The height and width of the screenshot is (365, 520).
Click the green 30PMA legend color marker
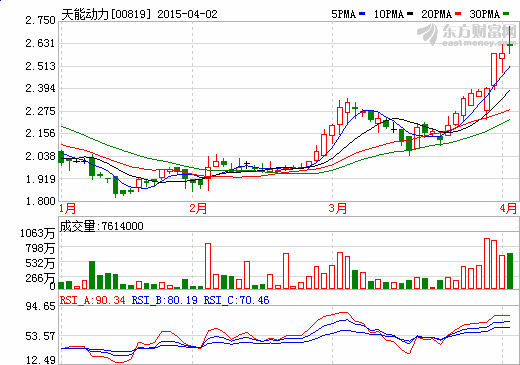click(x=506, y=14)
